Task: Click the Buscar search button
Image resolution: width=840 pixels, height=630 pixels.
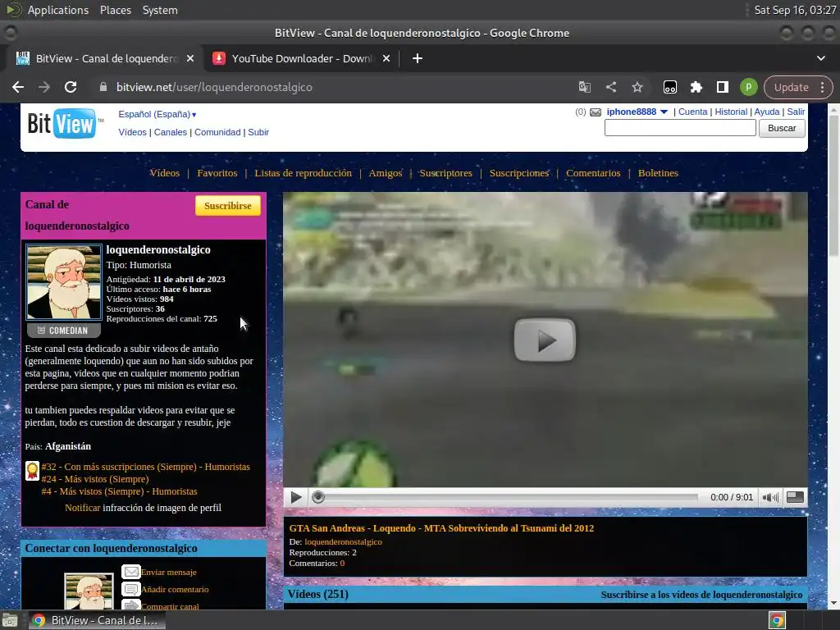Action: (x=782, y=128)
